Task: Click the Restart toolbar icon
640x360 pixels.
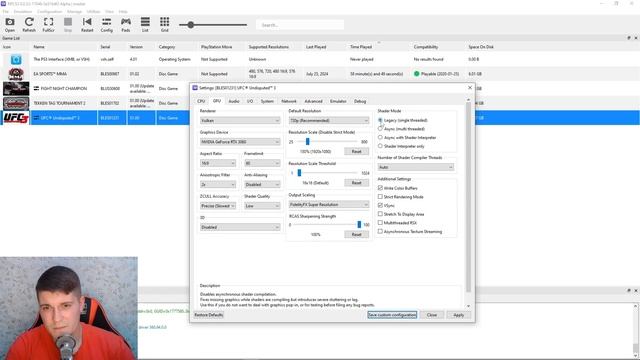Action: tap(87, 24)
